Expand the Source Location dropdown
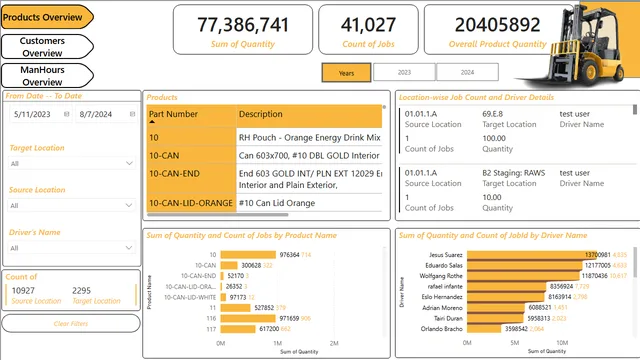The width and height of the screenshot is (640, 360). pos(72,205)
